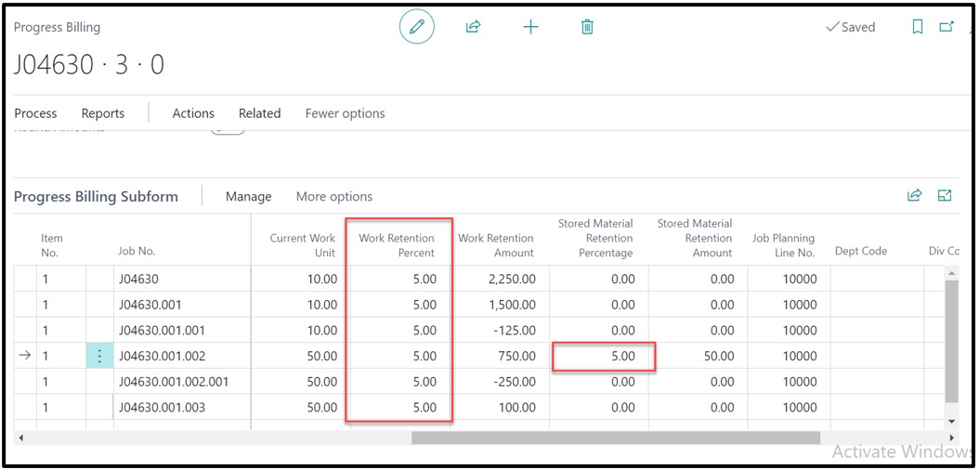Image resolution: width=980 pixels, height=470 pixels.
Task: Open the subform Manage menu
Action: pos(248,197)
